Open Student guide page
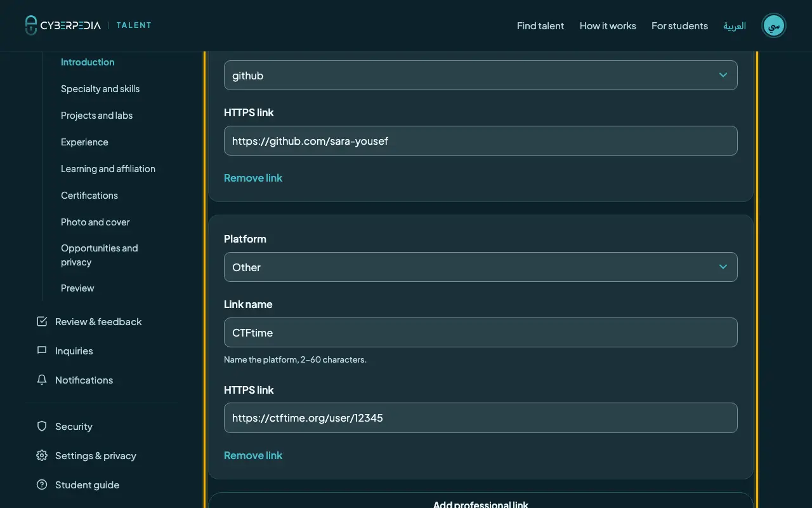Screen dimensions: 812x508 (87, 485)
